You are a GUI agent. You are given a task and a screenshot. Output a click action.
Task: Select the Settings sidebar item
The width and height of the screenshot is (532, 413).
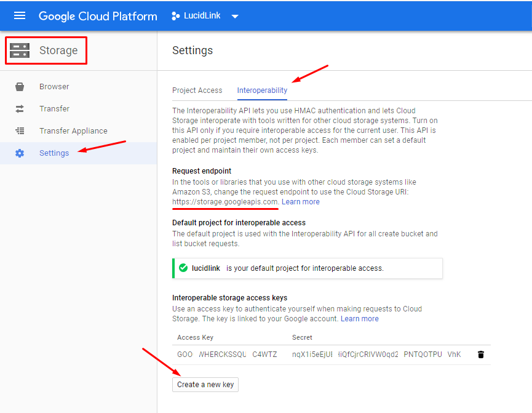pyautogui.click(x=78, y=153)
